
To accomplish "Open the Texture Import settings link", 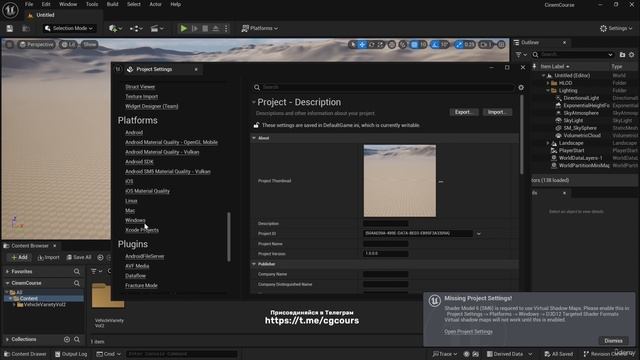I will coord(141,96).
